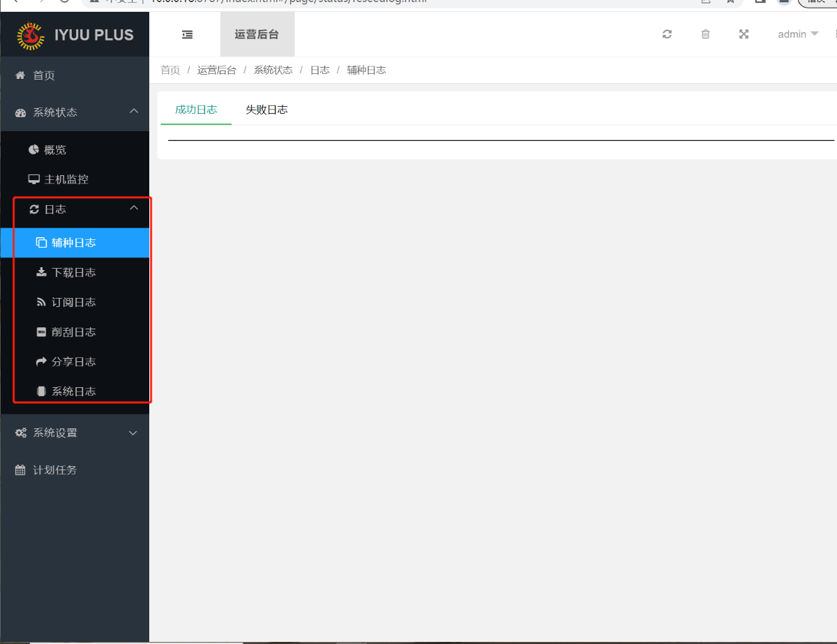The image size is (837, 644).
Task: Click the 概览 sidebar entry
Action: coord(52,149)
